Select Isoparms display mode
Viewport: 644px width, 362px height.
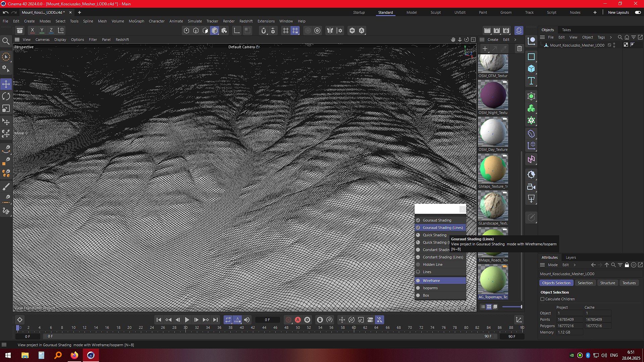click(440, 288)
